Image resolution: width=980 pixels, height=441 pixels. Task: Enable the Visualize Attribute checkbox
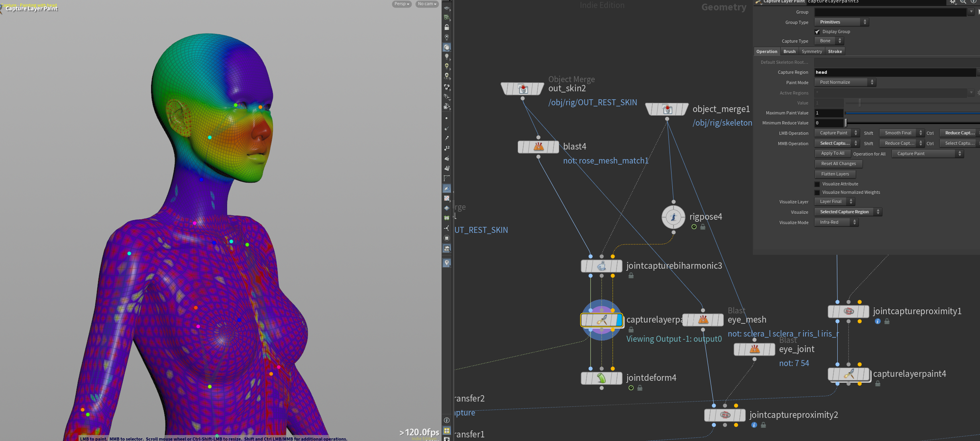(817, 184)
